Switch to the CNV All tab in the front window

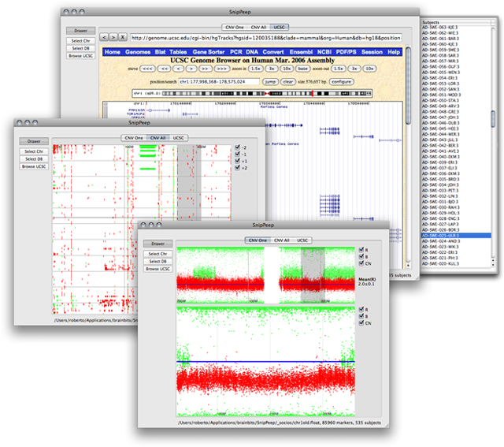(x=281, y=240)
